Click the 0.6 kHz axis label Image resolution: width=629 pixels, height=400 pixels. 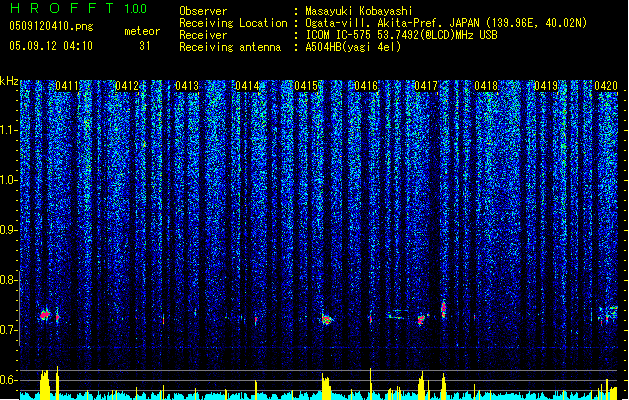(9, 380)
